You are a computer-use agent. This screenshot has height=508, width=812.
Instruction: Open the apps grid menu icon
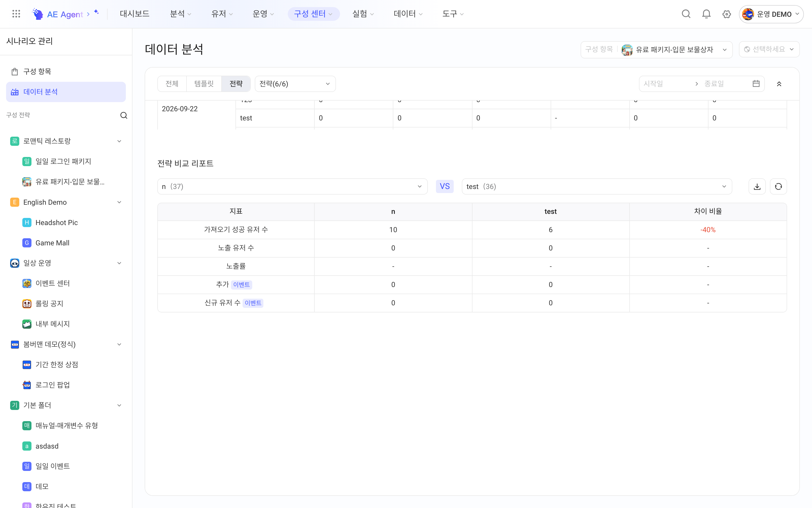(x=16, y=14)
